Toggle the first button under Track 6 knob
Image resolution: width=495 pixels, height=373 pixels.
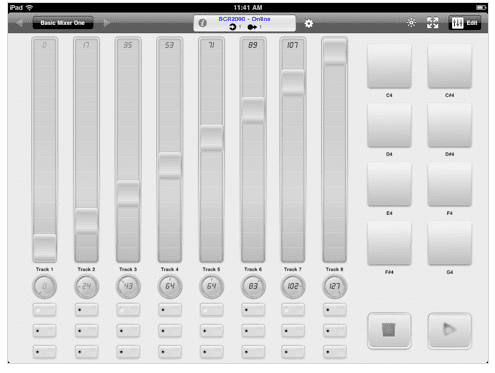[x=253, y=310]
